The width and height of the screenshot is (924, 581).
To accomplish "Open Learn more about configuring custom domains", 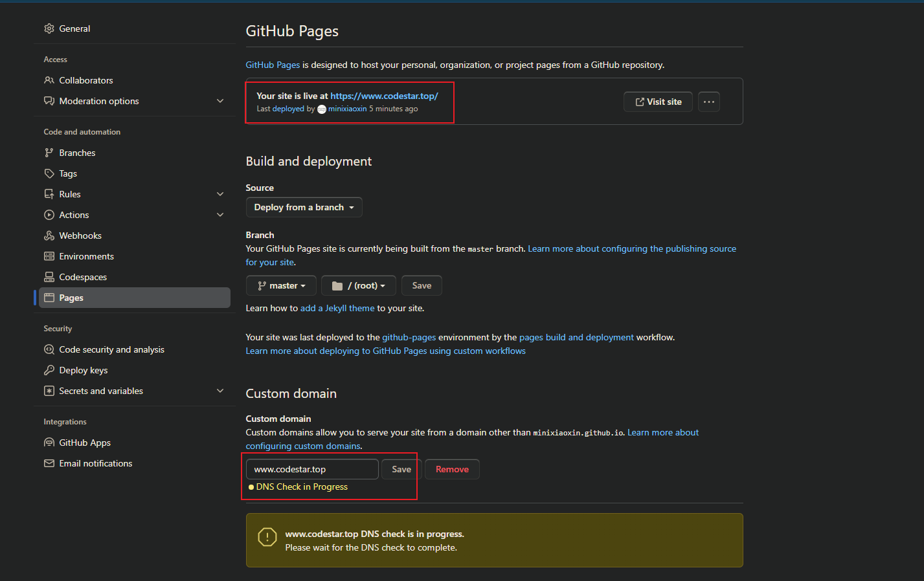I will 663,432.
